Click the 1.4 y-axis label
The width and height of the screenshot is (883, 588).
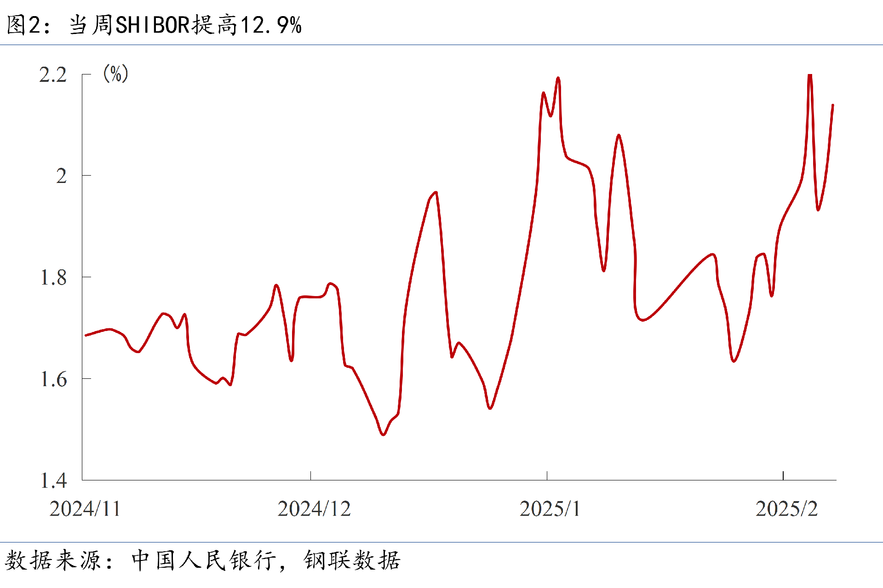pyautogui.click(x=53, y=481)
